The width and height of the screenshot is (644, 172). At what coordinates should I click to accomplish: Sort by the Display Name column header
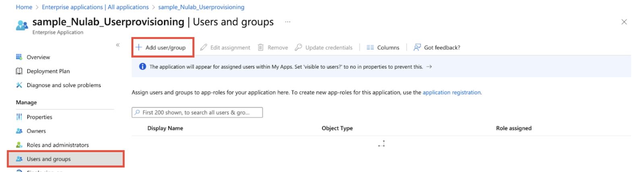[165, 128]
